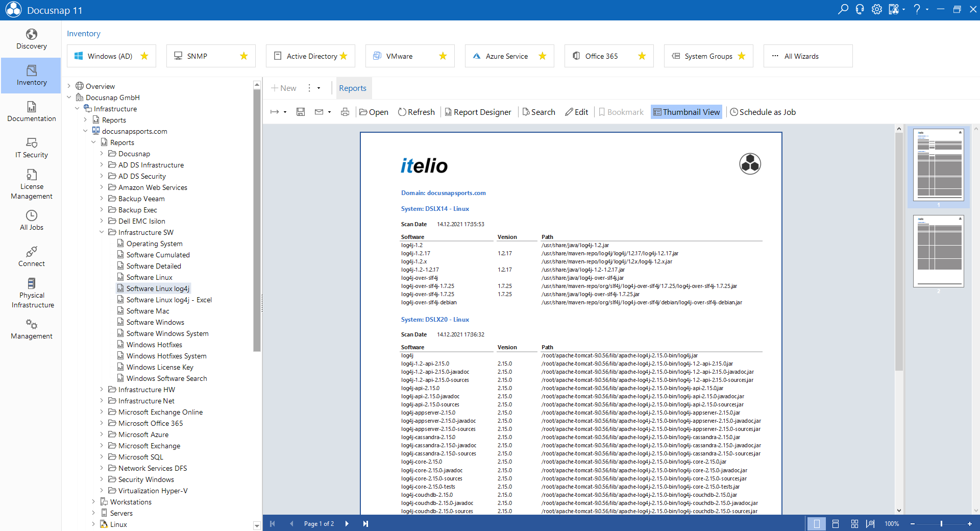Expand the AD DS Security folder
The height and width of the screenshot is (531, 980).
102,176
